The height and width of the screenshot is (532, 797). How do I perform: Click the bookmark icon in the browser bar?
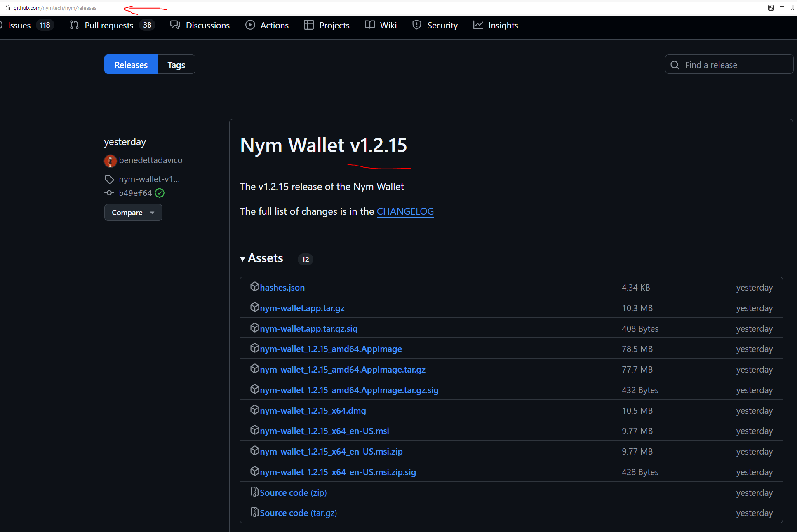792,8
